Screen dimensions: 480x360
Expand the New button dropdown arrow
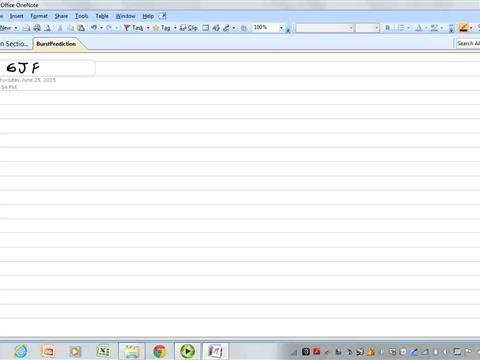[16, 28]
